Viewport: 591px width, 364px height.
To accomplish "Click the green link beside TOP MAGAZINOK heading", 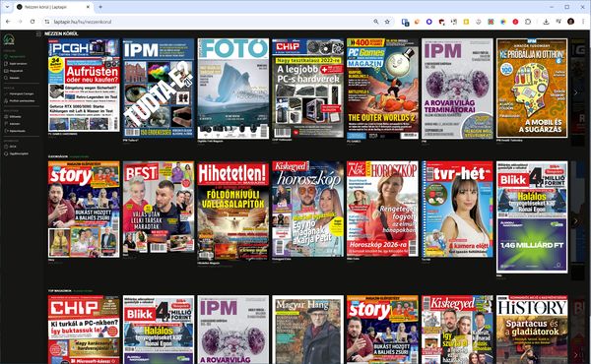I will click(83, 290).
